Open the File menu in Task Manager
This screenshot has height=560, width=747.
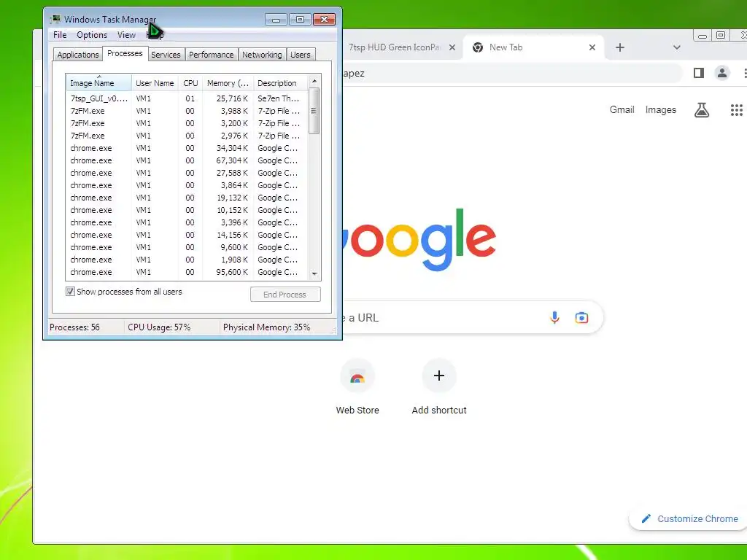coord(60,35)
